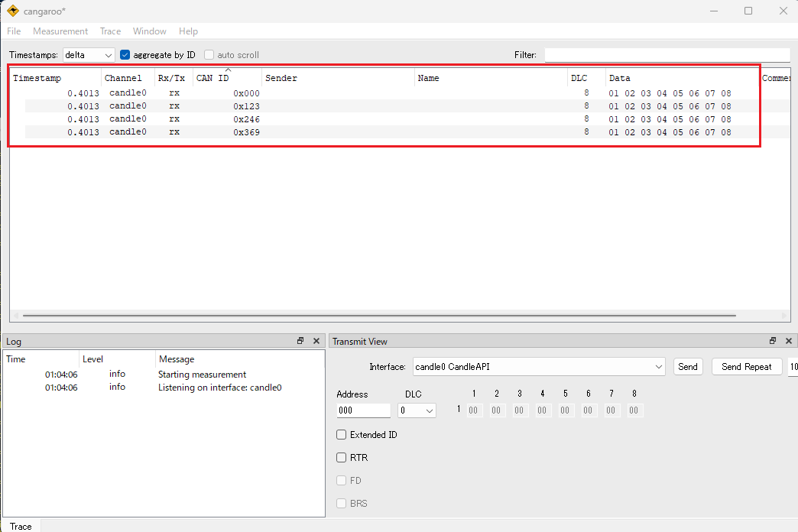Float the Transmit View panel
This screenshot has height=532, width=798.
point(773,341)
